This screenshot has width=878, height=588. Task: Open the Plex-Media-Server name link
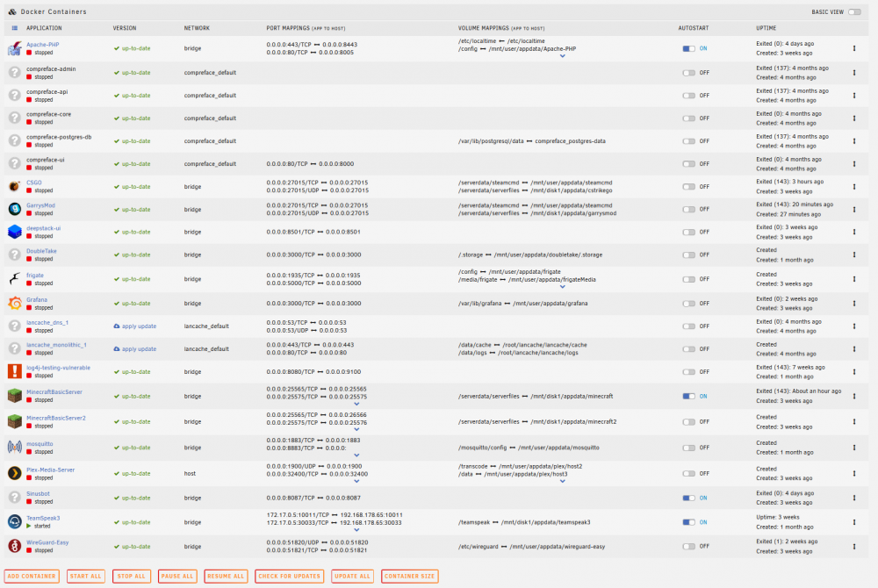pyautogui.click(x=50, y=470)
